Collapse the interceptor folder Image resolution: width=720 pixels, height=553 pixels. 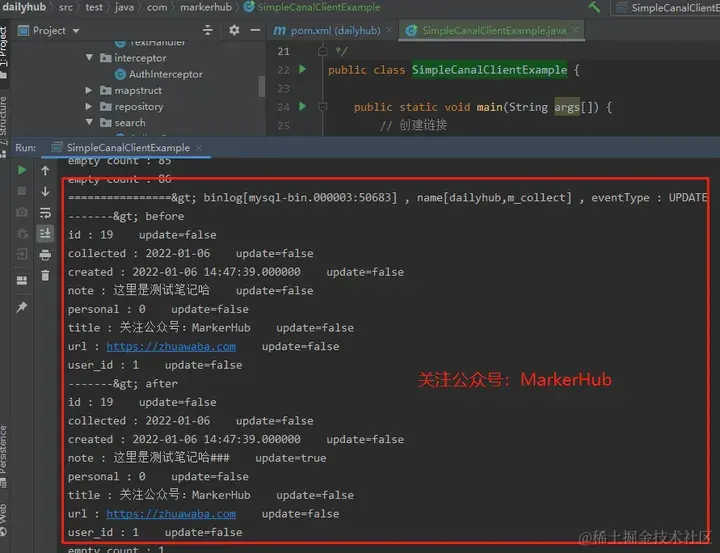coord(89,57)
